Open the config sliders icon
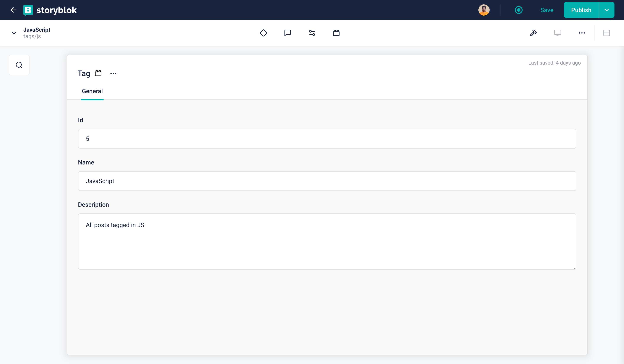This screenshot has width=624, height=364. tap(312, 33)
